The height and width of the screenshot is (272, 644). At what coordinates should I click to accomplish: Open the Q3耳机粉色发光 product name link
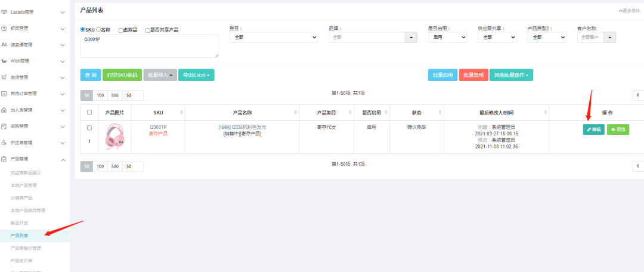pyautogui.click(x=242, y=127)
